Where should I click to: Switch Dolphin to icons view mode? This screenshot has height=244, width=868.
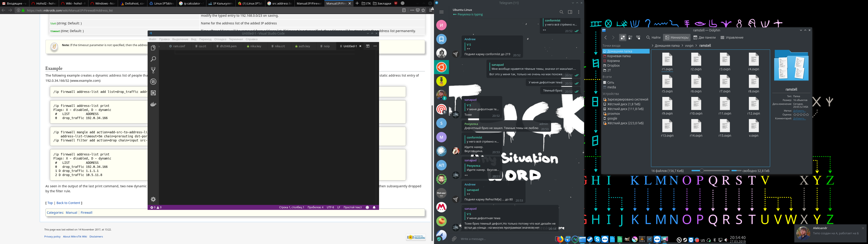(622, 38)
